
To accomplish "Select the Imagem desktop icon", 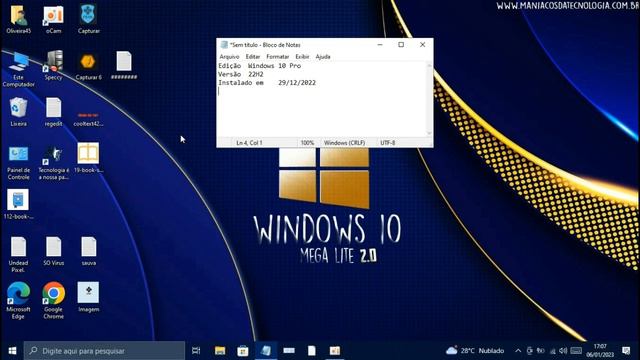I will (88, 297).
